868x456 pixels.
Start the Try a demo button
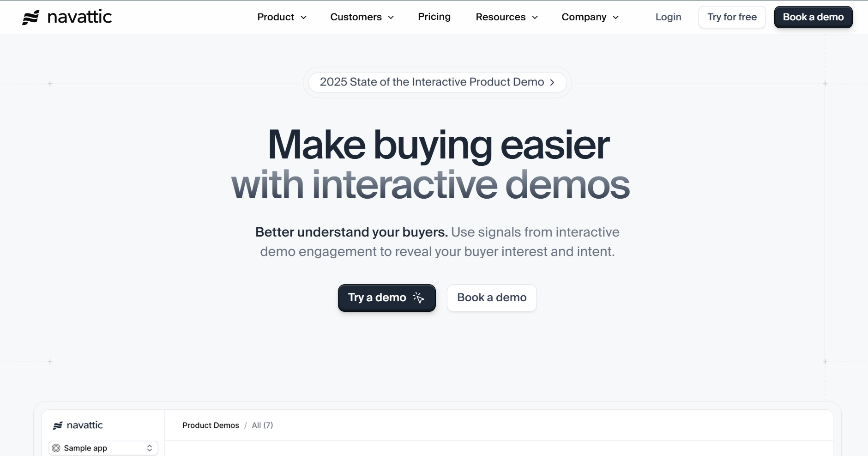click(x=387, y=298)
